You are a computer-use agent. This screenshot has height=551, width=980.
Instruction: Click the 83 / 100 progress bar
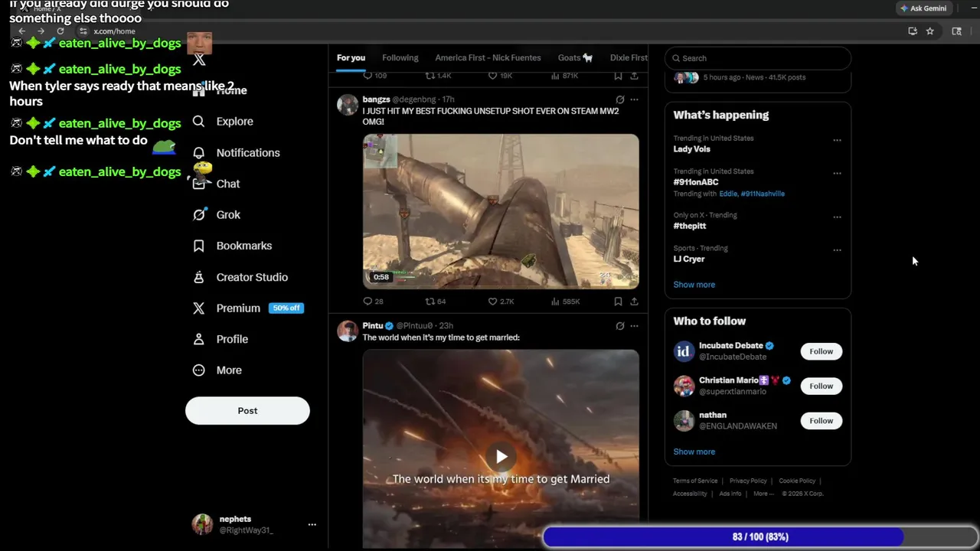pos(760,536)
